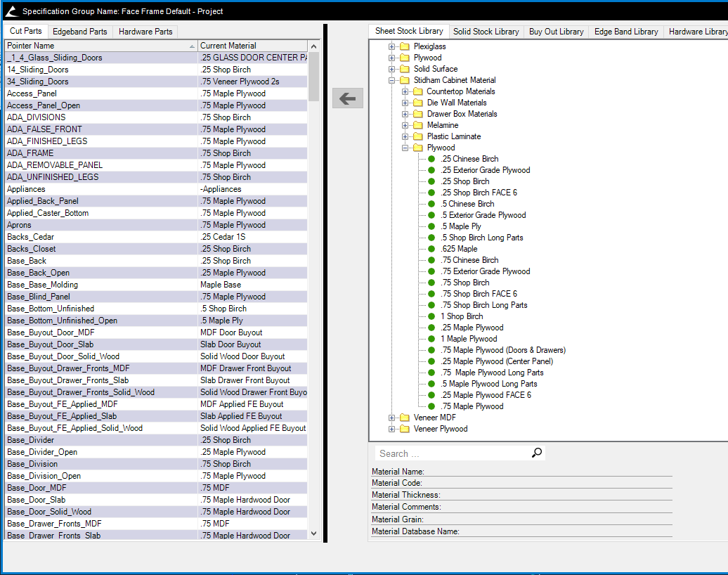Select the Base_Buyout_Door_Slab row
The width and height of the screenshot is (728, 575).
[x=156, y=344]
